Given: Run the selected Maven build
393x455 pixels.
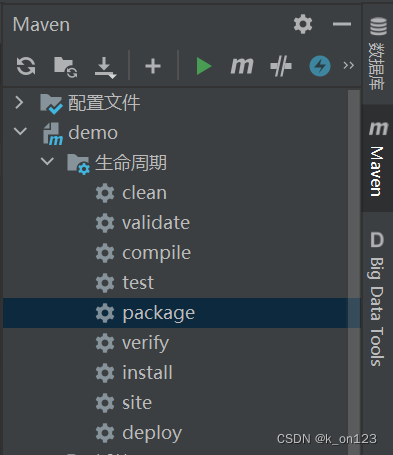Looking at the screenshot, I should click(x=204, y=66).
